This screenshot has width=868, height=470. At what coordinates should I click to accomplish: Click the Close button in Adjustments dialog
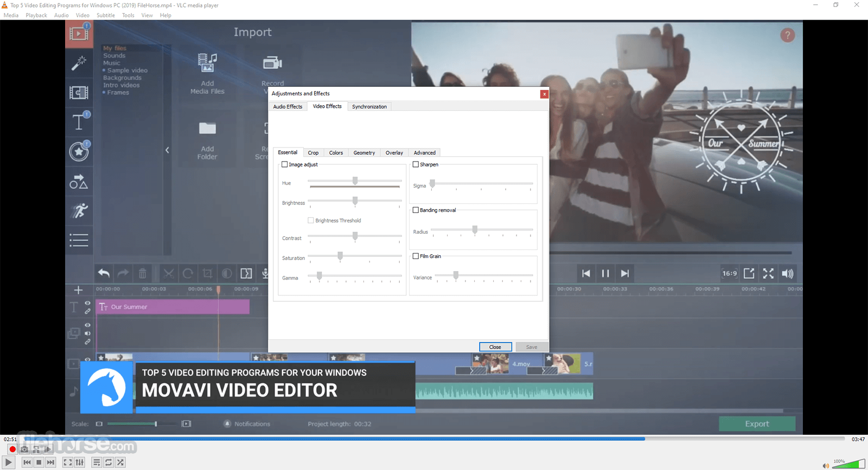(495, 347)
